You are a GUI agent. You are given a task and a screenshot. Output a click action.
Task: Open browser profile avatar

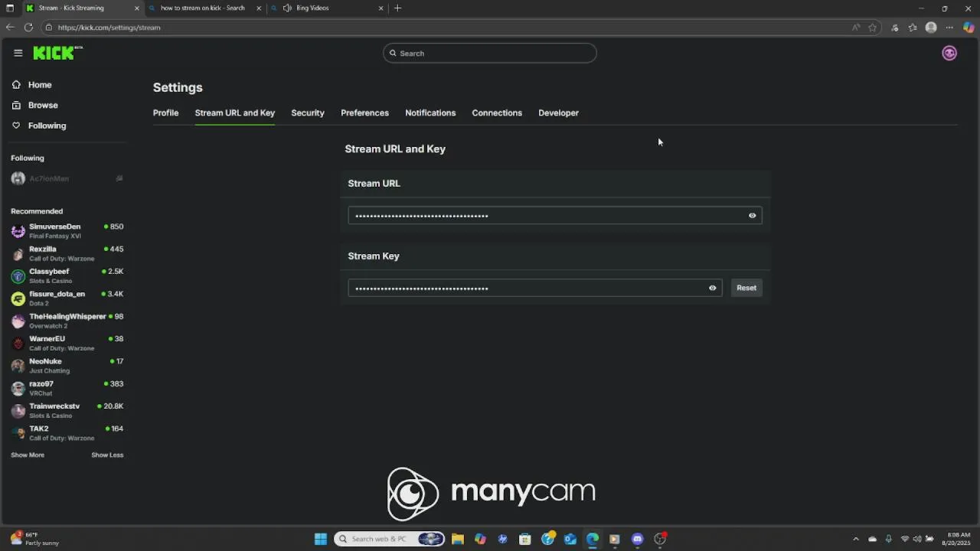tap(931, 28)
